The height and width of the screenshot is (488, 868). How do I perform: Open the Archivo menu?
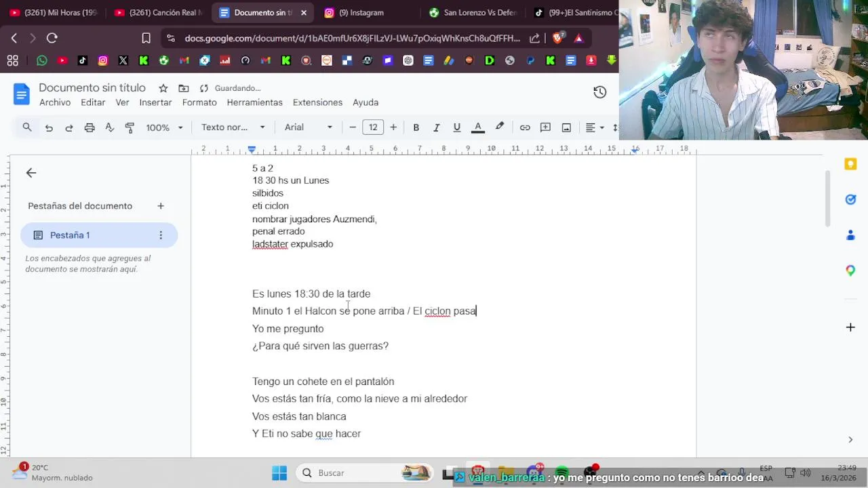point(55,102)
